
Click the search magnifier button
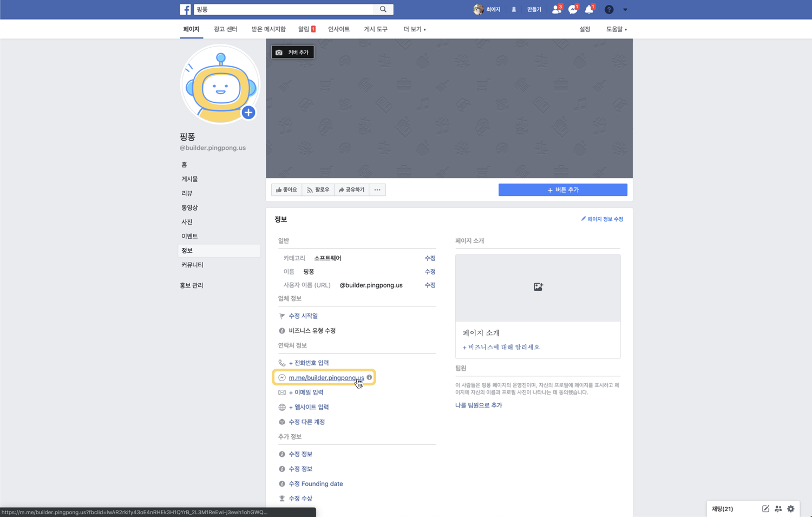click(x=383, y=9)
